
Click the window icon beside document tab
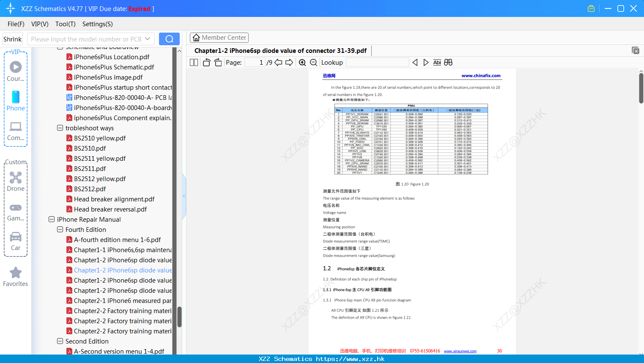click(x=636, y=50)
